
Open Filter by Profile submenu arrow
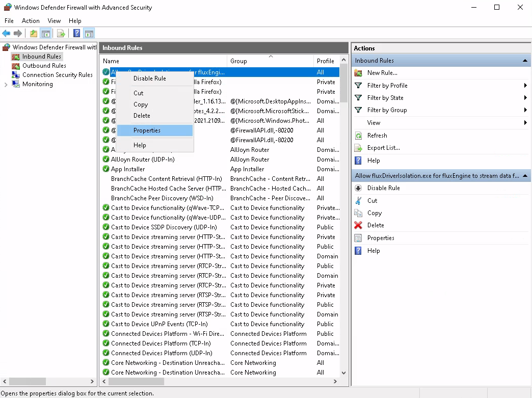point(525,86)
